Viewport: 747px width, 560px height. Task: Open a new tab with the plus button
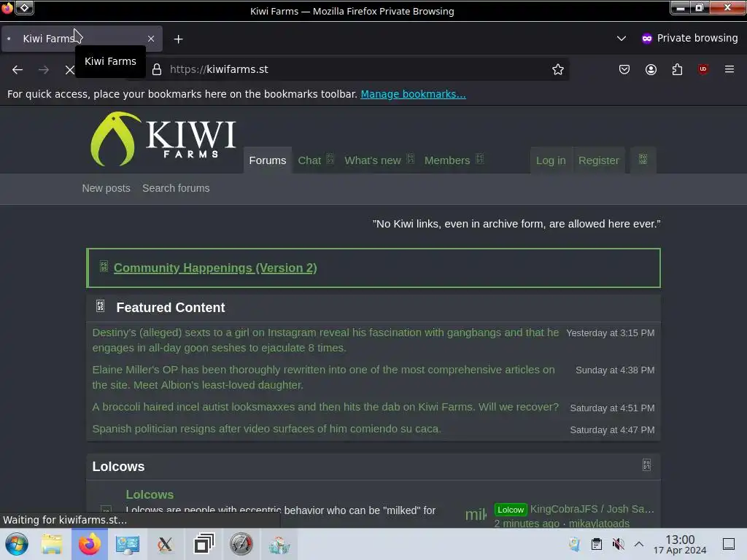(x=178, y=39)
